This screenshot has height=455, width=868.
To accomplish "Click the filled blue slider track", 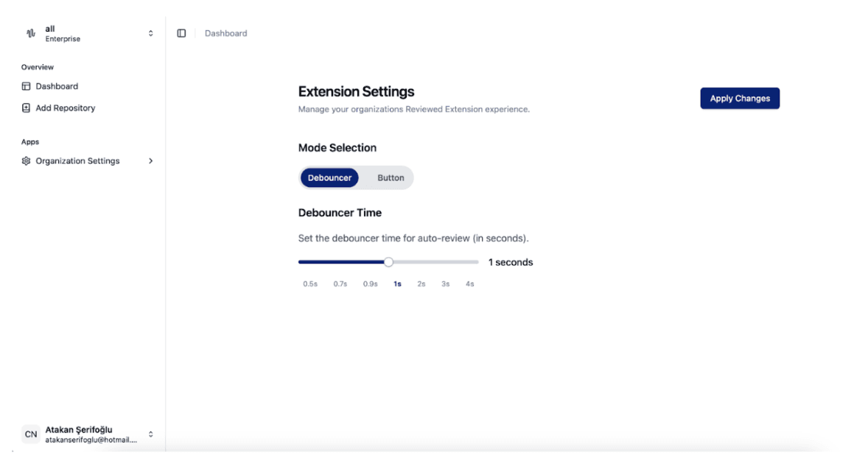I will click(x=341, y=262).
